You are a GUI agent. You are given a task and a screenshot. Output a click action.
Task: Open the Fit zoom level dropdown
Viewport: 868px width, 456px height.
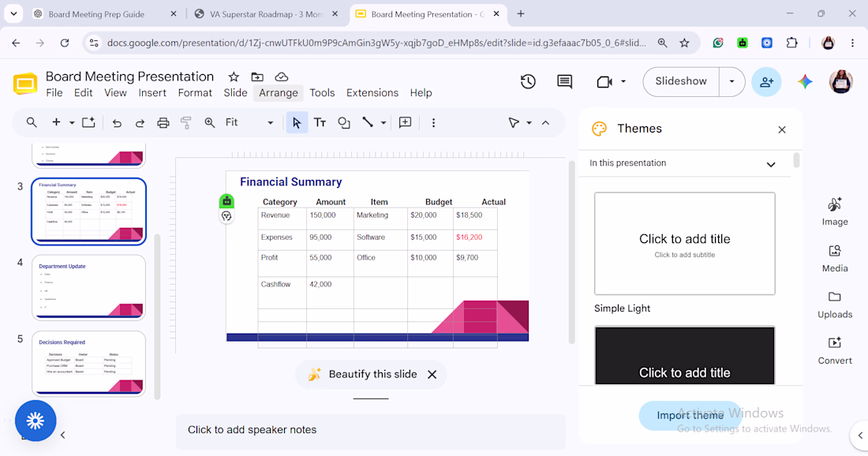click(249, 122)
